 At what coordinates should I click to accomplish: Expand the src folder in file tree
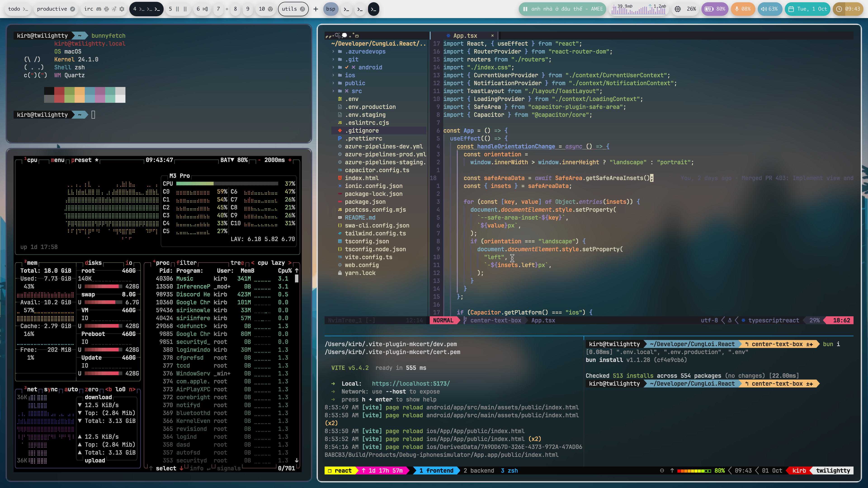(347, 91)
